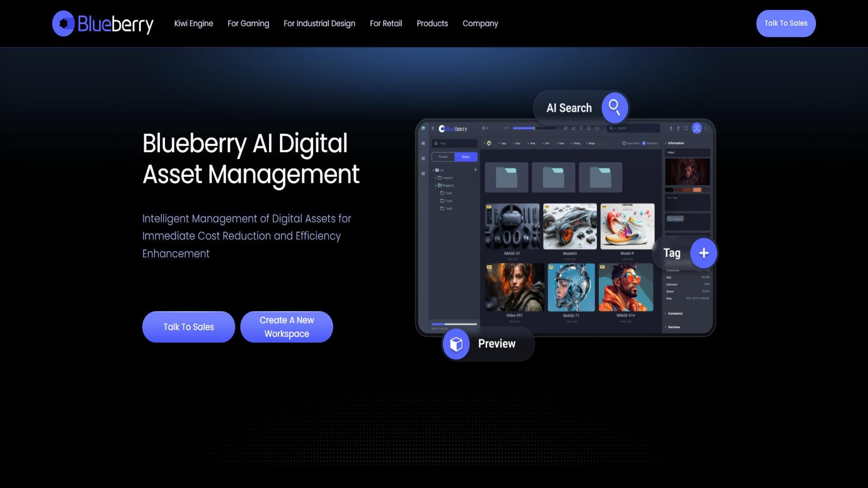868x488 pixels.
Task: Collapse the Project 2 folder
Action: [x=436, y=185]
